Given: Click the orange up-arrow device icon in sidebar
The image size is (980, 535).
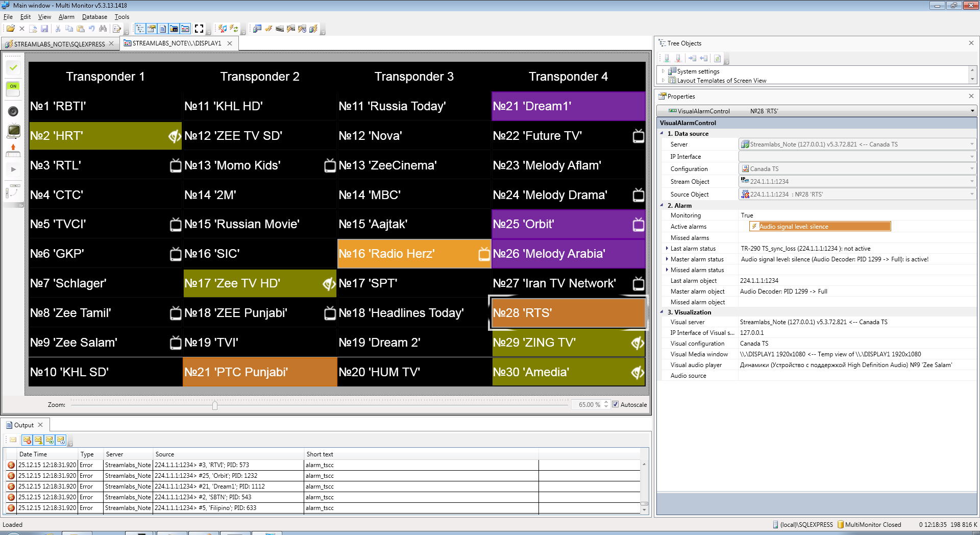Looking at the screenshot, I should [13, 150].
